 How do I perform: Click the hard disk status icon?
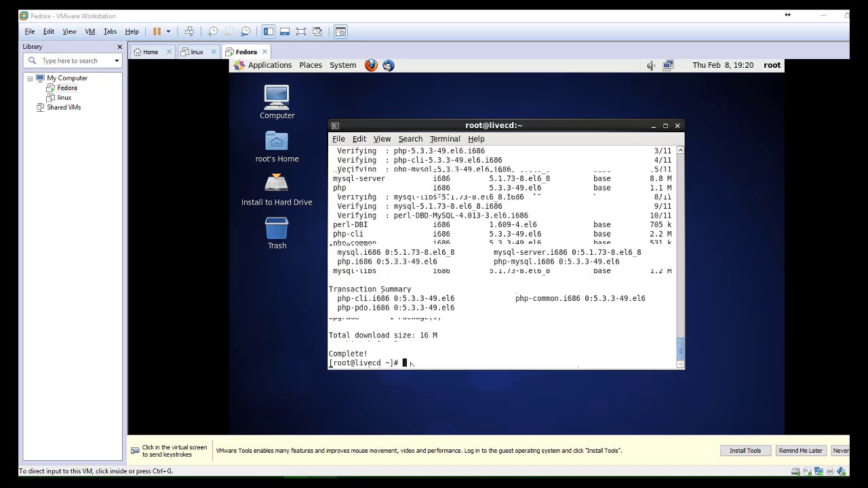(795, 471)
